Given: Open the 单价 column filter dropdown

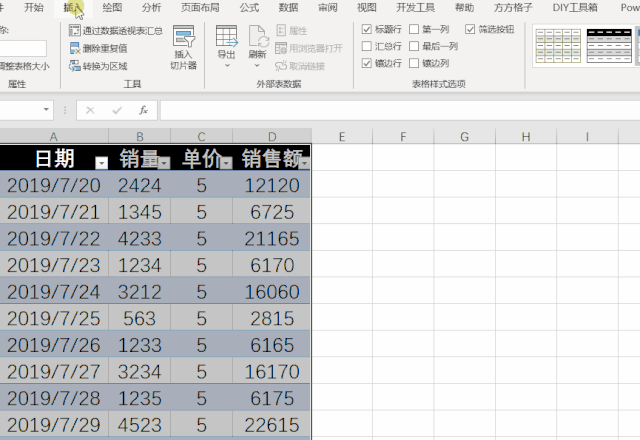Looking at the screenshot, I should pyautogui.click(x=226, y=163).
